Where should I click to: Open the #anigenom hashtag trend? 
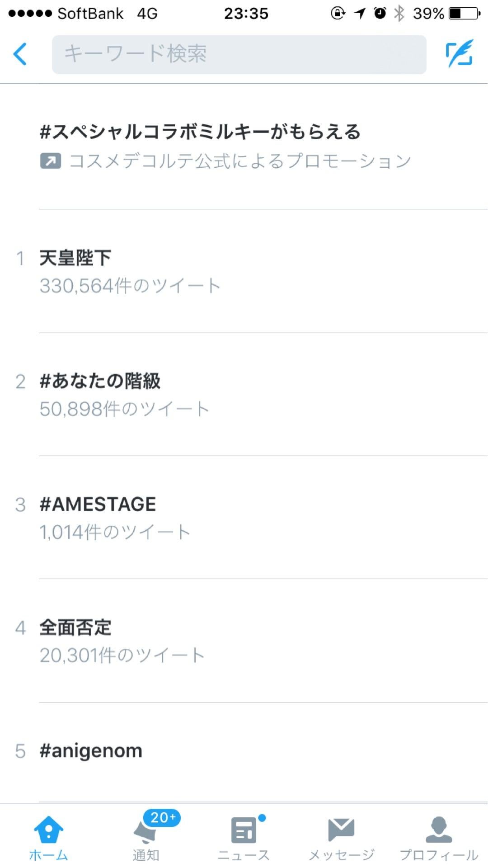pyautogui.click(x=91, y=751)
